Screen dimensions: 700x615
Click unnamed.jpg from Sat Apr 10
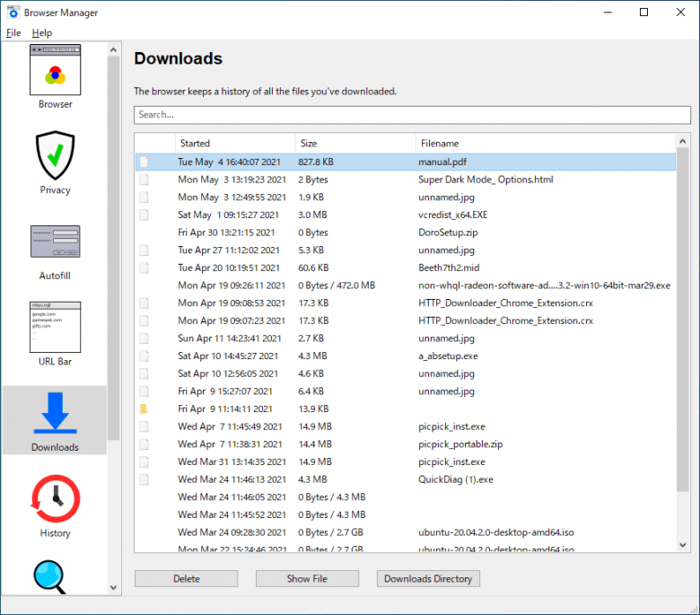(x=446, y=373)
